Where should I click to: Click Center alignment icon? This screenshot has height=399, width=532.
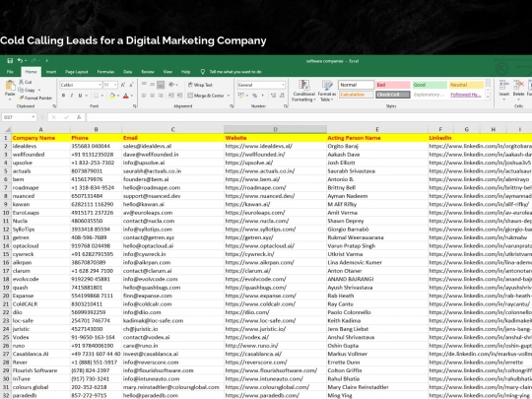click(x=153, y=96)
